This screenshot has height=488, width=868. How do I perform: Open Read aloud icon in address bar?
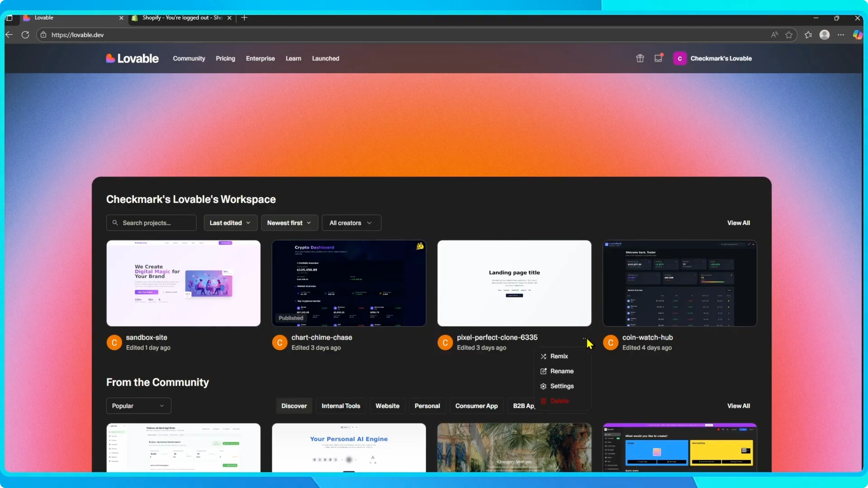click(x=774, y=35)
